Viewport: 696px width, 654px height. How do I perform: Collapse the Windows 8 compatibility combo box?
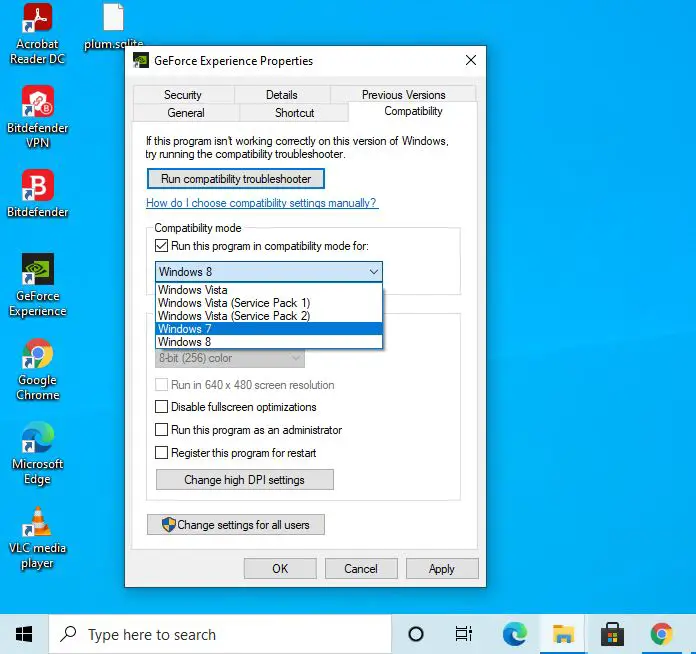(373, 272)
